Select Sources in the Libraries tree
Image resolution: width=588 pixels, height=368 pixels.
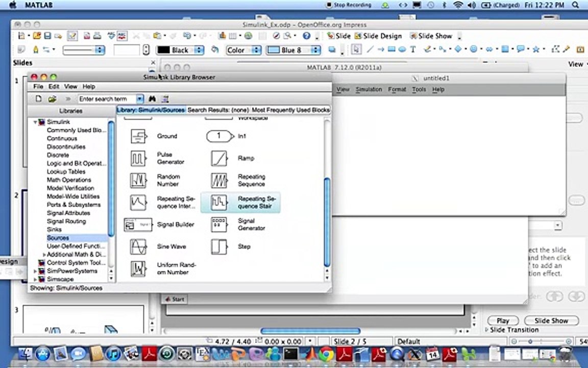pyautogui.click(x=58, y=238)
